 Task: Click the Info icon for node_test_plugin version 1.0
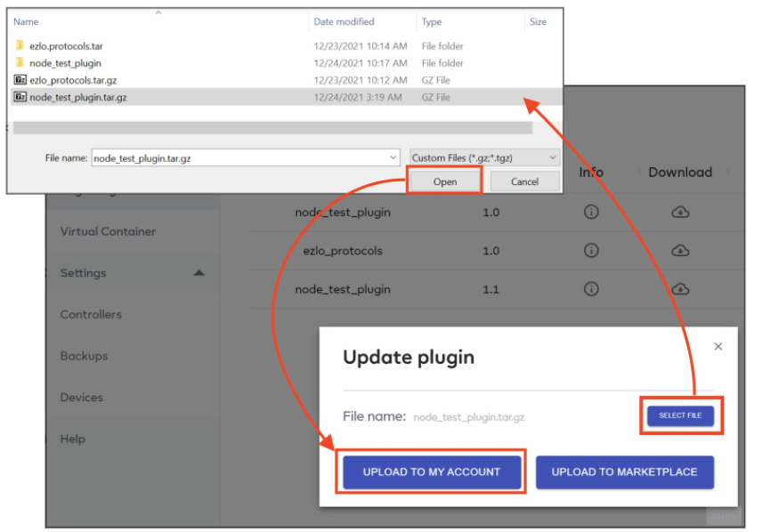591,212
